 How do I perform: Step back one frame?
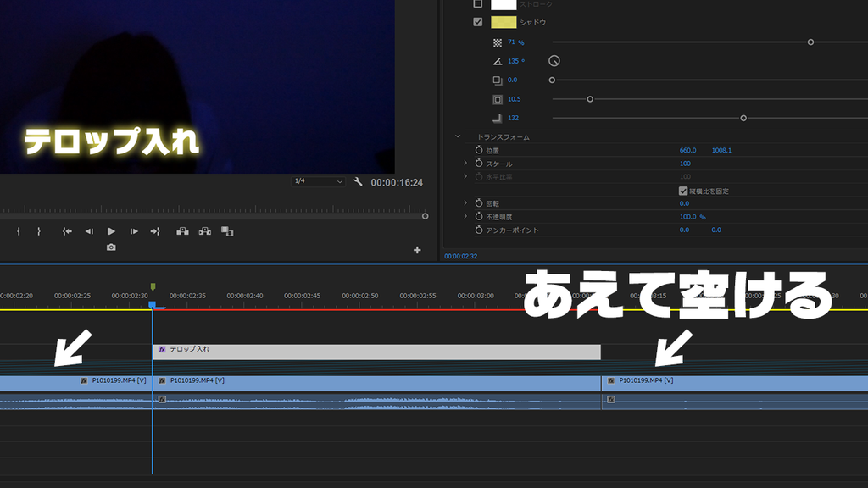click(89, 231)
